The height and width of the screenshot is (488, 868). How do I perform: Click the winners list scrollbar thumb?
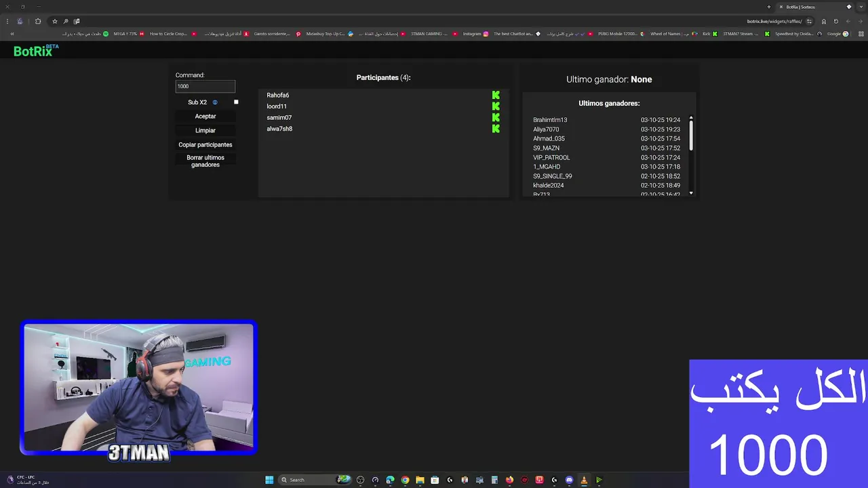(x=691, y=136)
